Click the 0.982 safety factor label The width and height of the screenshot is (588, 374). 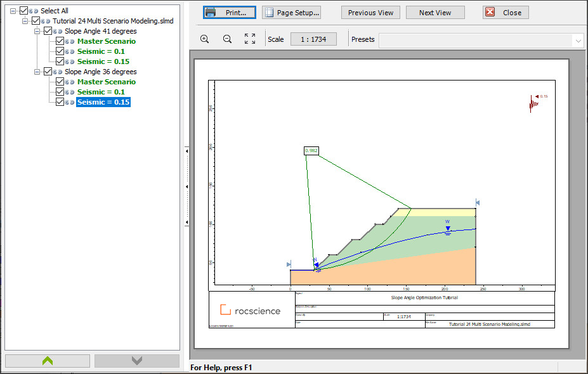(x=311, y=151)
